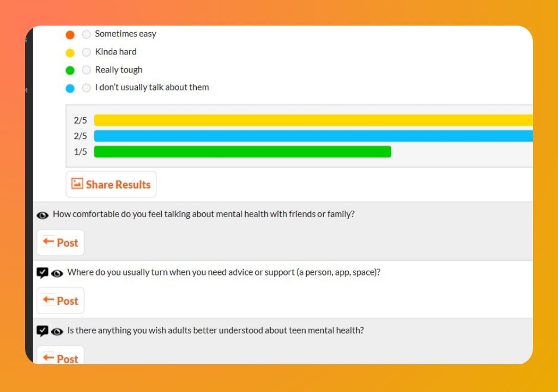Toggle visibility of the advice question
558x392 pixels.
click(x=57, y=272)
